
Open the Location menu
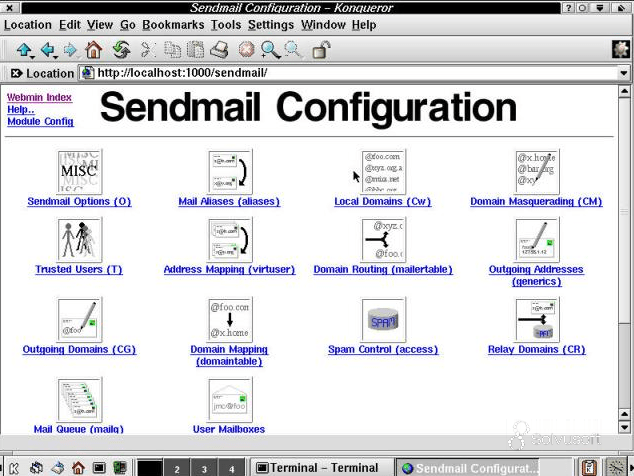pos(28,25)
